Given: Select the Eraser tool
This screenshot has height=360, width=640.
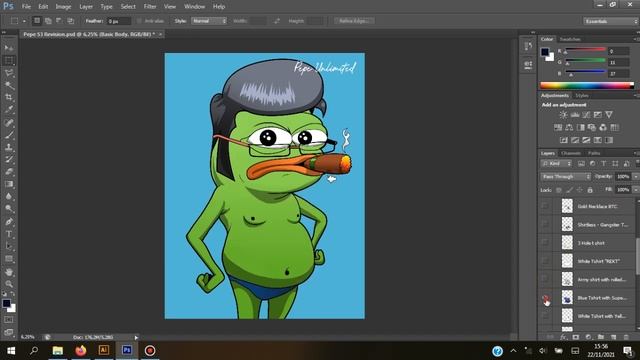Looking at the screenshot, I should (9, 171).
